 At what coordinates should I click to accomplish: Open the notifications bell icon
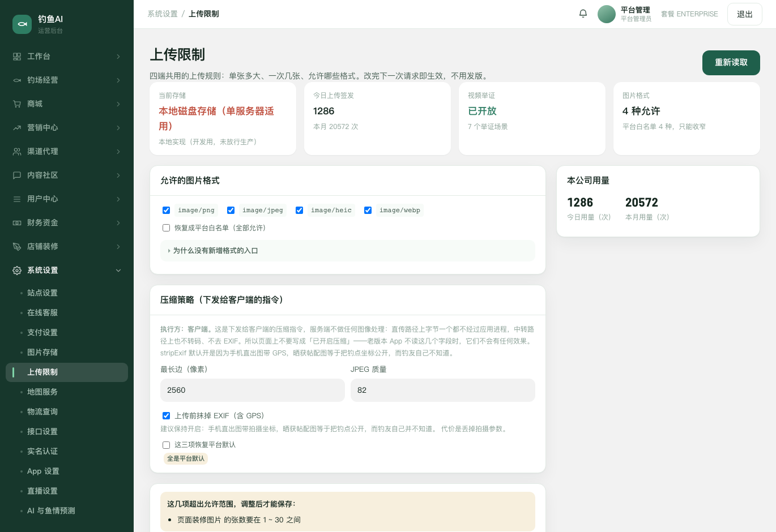(583, 14)
